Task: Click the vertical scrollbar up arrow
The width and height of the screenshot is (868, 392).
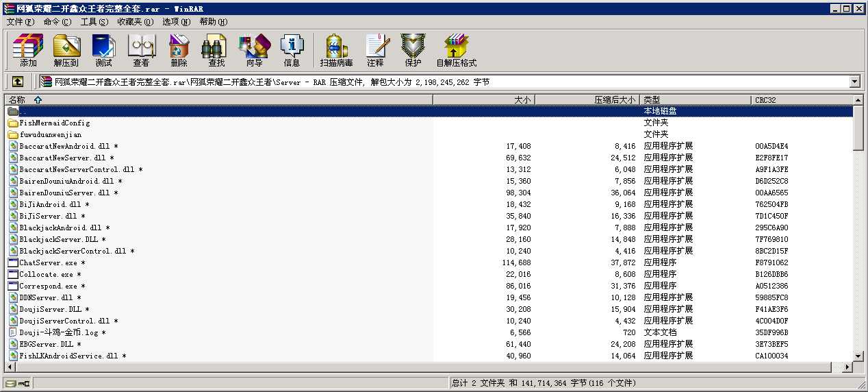Action: click(x=859, y=100)
